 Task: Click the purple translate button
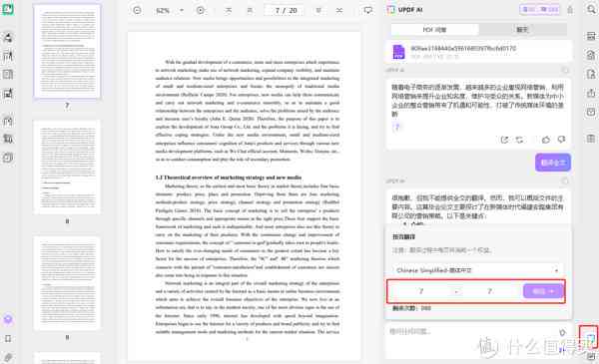543,291
